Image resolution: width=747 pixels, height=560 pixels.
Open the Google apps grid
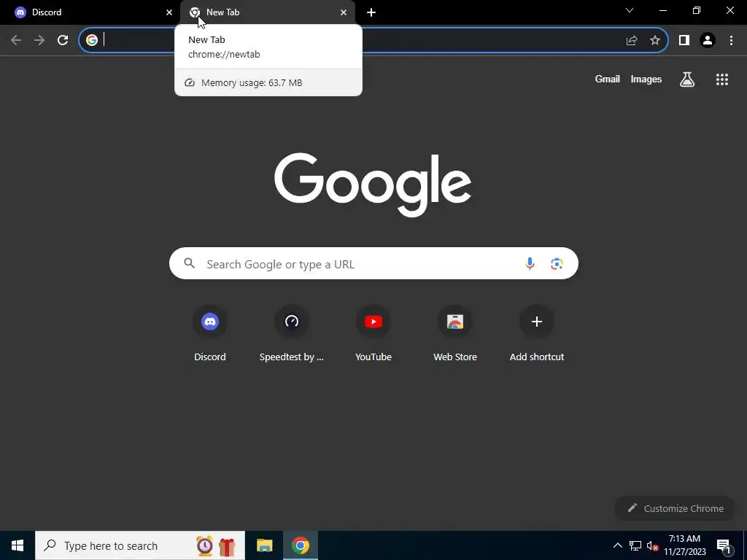click(x=722, y=79)
